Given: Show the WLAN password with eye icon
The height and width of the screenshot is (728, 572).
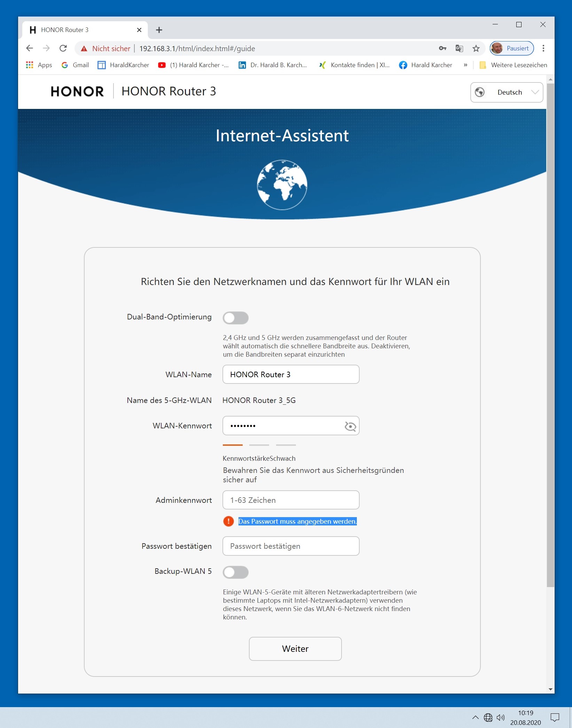Looking at the screenshot, I should (350, 426).
